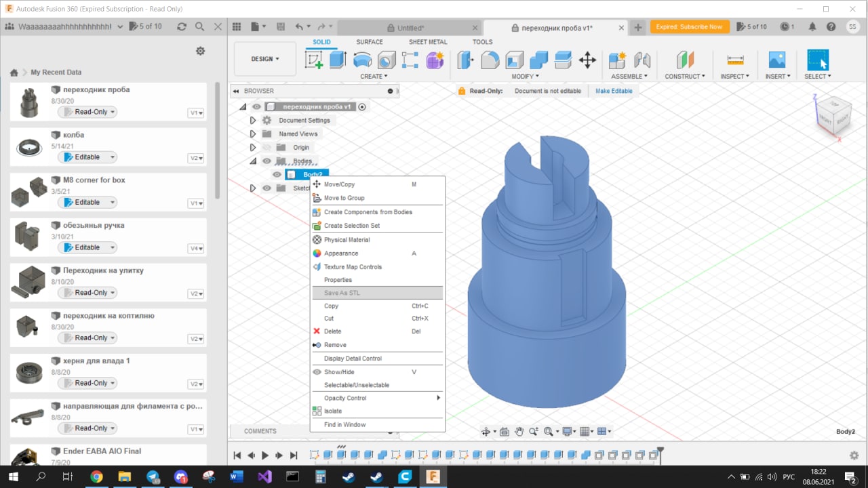Open колба design thumbnail

click(29, 146)
